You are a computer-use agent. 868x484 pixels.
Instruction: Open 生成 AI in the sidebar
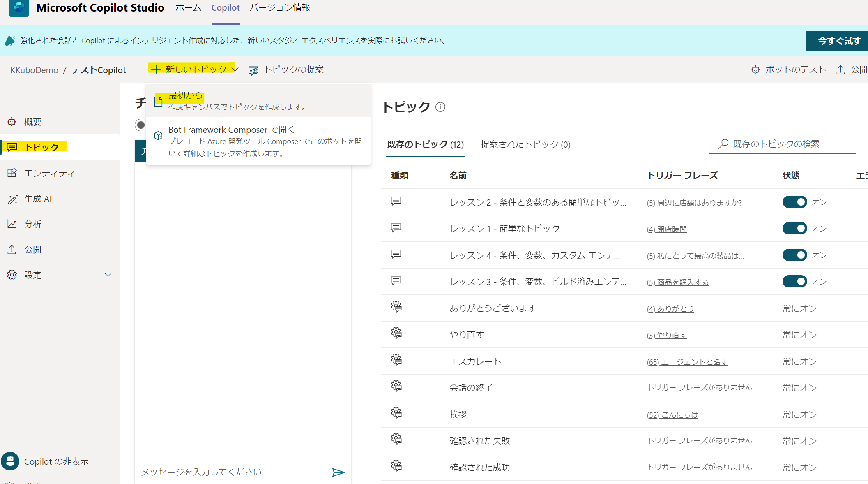pos(38,199)
